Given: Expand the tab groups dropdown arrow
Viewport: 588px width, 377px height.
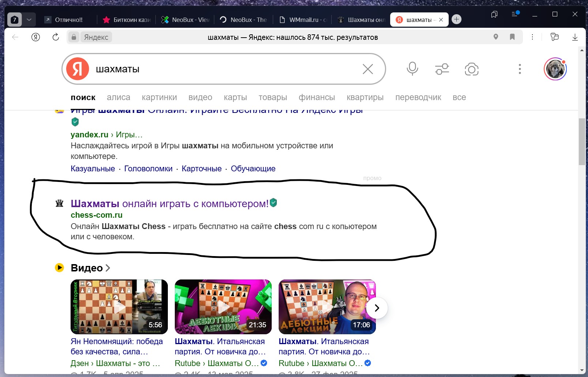Looking at the screenshot, I should coord(29,20).
